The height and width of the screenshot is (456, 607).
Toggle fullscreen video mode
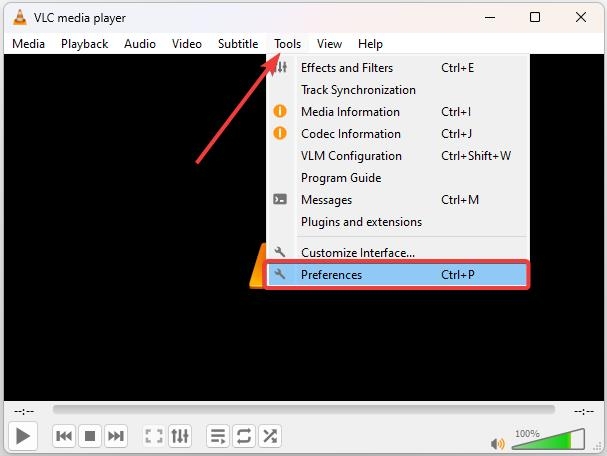(x=154, y=436)
